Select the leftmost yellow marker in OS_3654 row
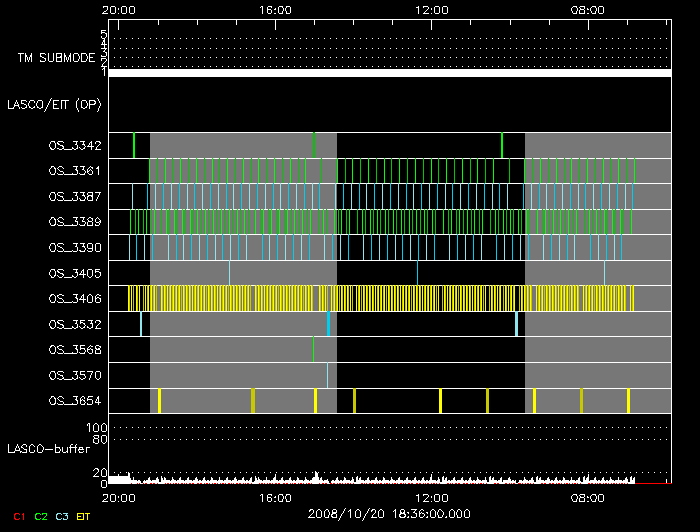700x532 pixels. tap(159, 401)
